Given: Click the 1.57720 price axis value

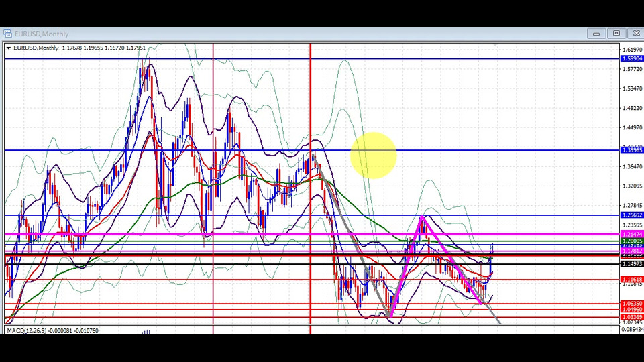Looking at the screenshot, I should (632, 69).
